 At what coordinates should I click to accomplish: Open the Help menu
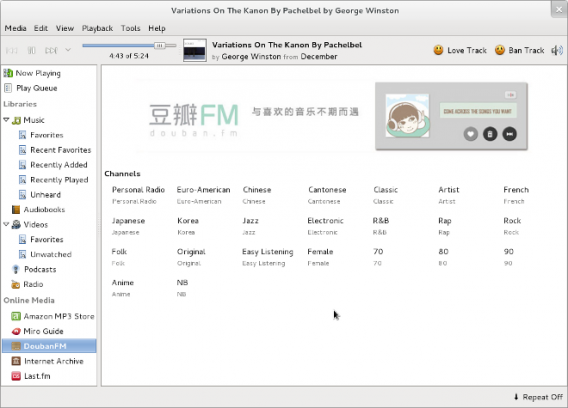point(156,28)
